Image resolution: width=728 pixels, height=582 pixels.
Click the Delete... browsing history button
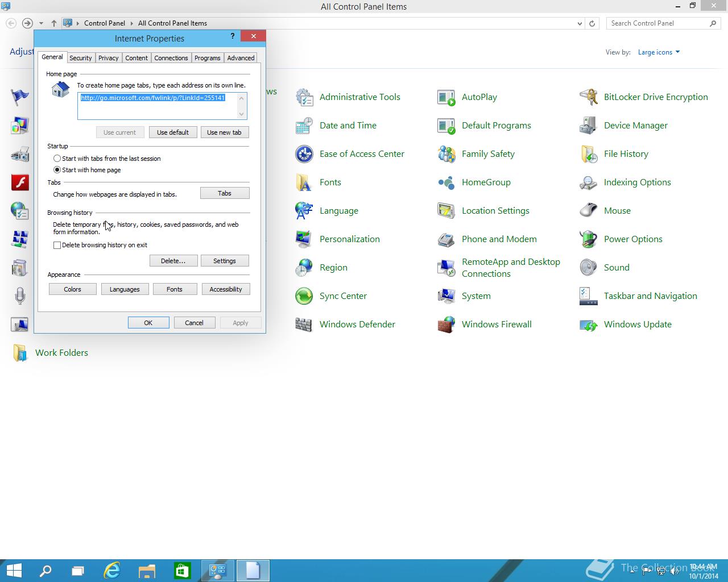tap(173, 261)
